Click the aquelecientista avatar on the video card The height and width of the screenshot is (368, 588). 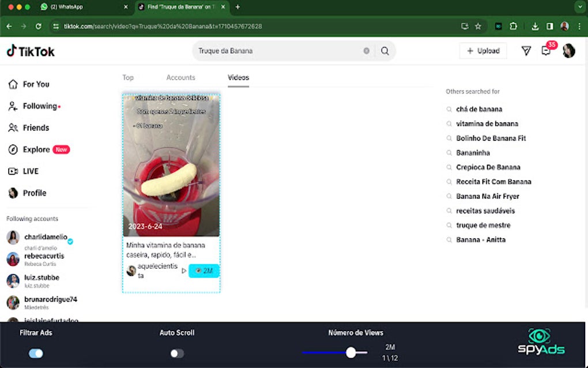point(131,271)
